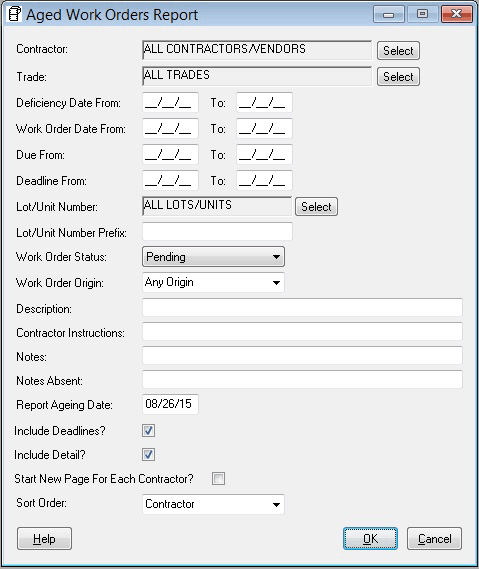Click the report icon in title bar
The height and width of the screenshot is (569, 479).
[x=15, y=15]
